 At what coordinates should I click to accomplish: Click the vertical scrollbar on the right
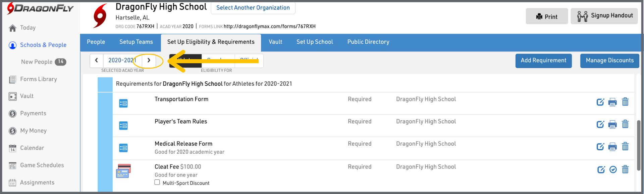coord(639,145)
